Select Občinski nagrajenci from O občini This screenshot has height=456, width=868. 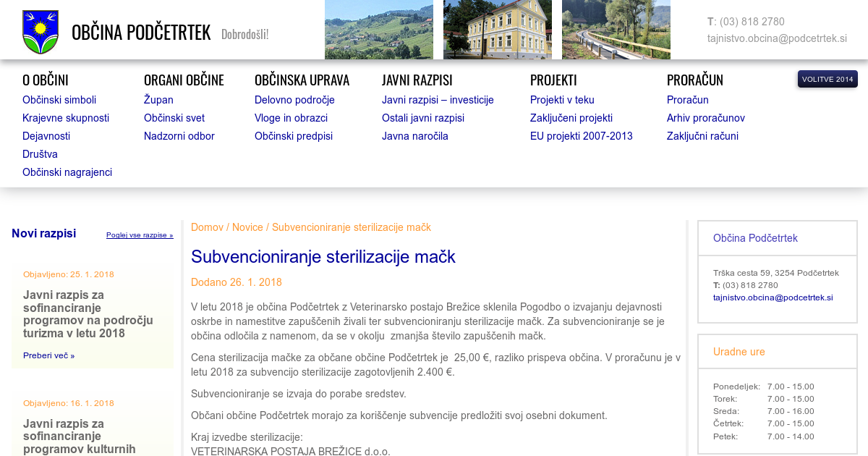tap(67, 172)
